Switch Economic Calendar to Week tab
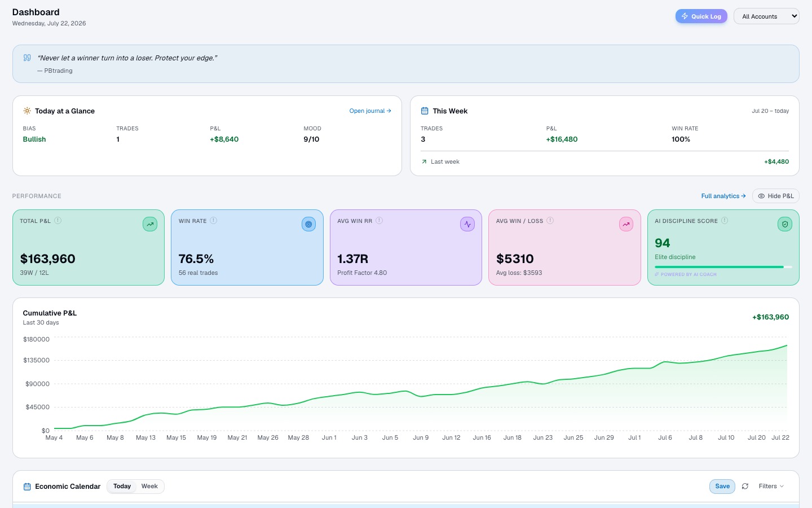This screenshot has height=508, width=812. coord(149,487)
